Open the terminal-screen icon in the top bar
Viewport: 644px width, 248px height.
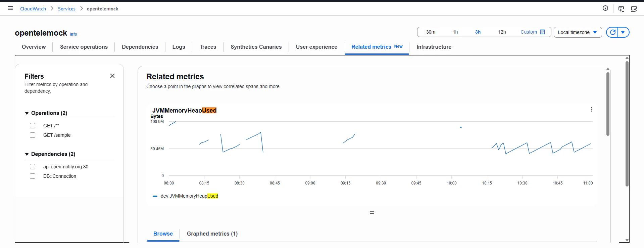coord(621,9)
